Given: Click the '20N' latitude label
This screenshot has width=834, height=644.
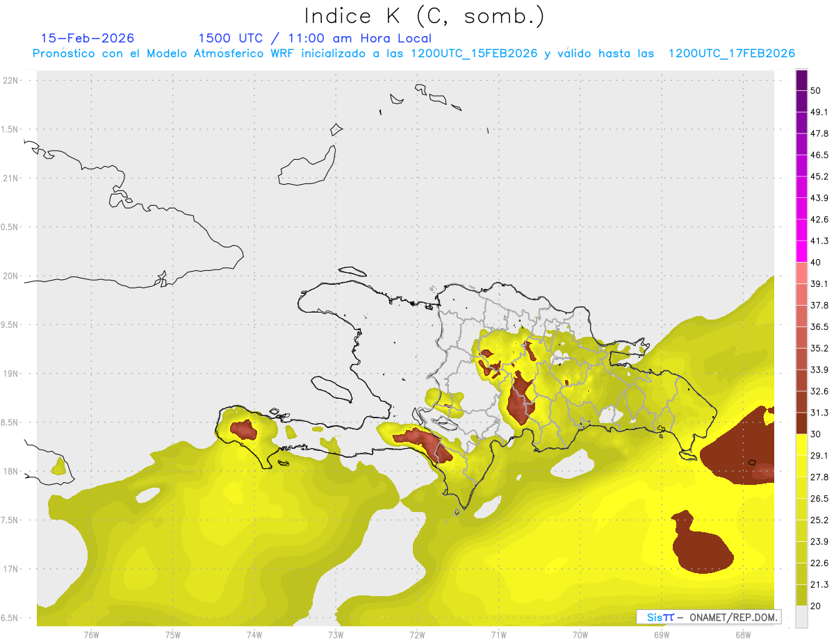Looking at the screenshot, I should [x=10, y=276].
